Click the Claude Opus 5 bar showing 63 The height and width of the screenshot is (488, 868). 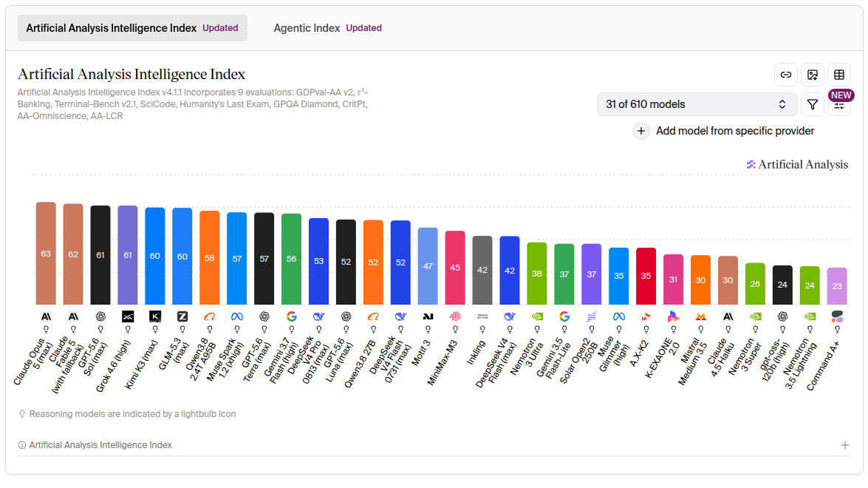pyautogui.click(x=46, y=254)
